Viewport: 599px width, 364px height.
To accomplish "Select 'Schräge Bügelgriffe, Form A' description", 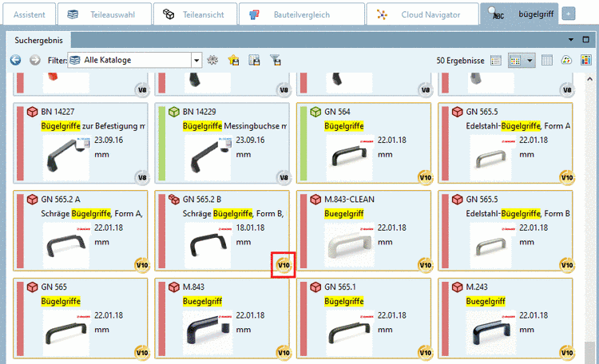I will 92,213.
